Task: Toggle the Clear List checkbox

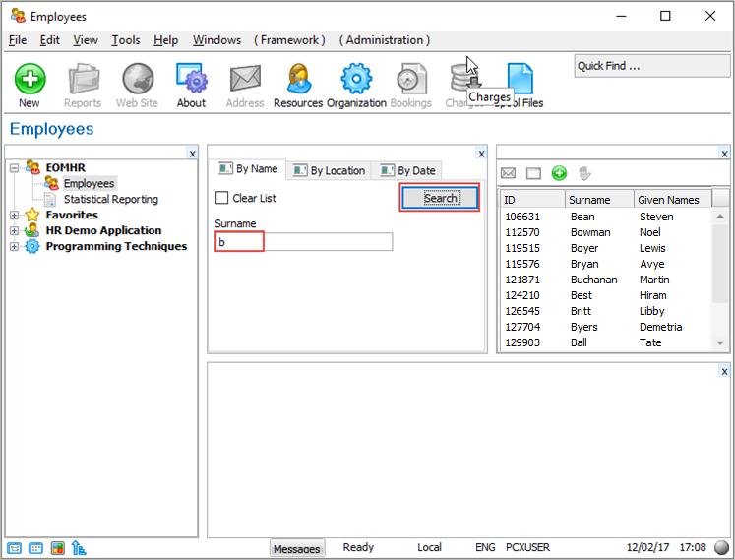Action: click(x=221, y=198)
